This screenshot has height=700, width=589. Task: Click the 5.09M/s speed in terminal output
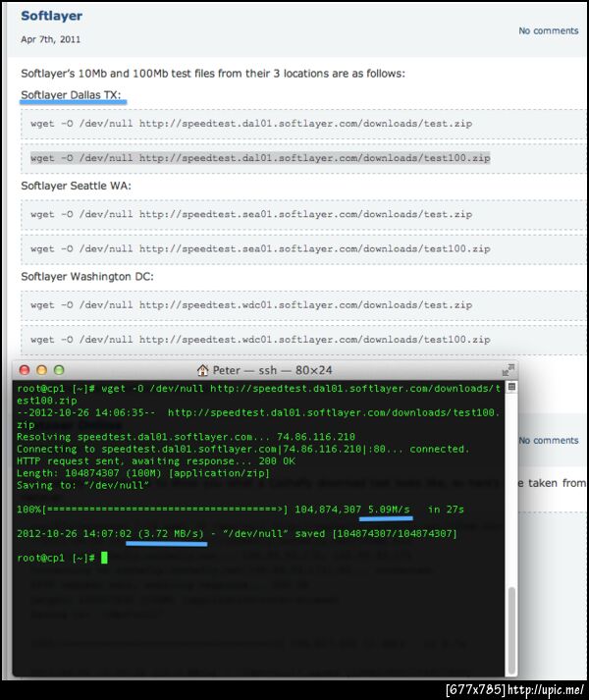click(389, 510)
